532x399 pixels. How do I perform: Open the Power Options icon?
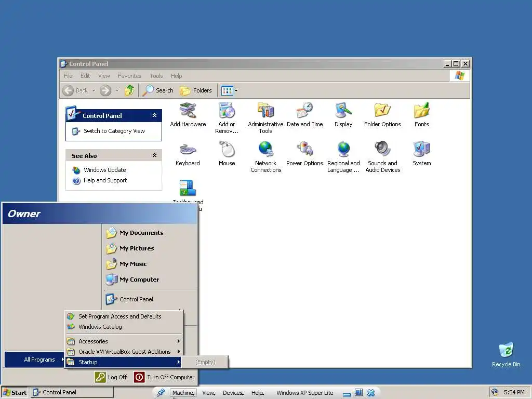point(304,153)
